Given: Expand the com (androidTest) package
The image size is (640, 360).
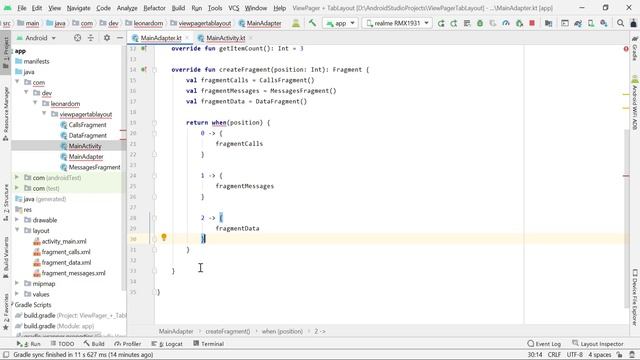Looking at the screenshot, I should click(17, 178).
